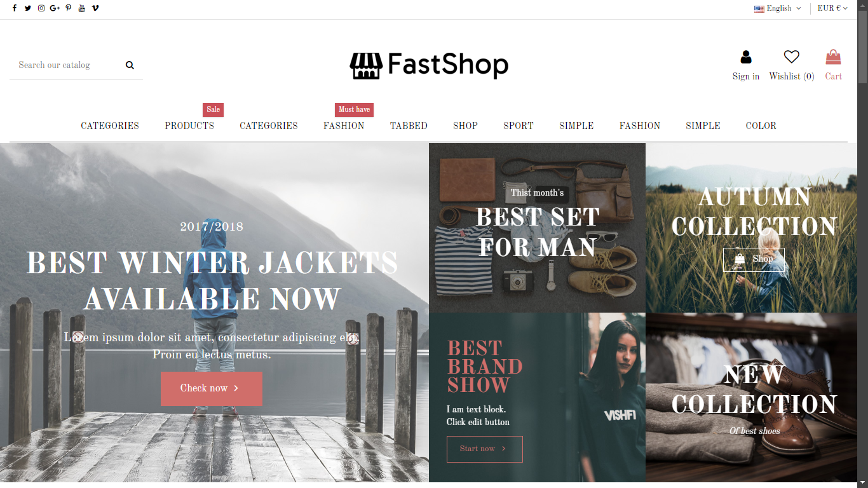Open the Facebook social icon

click(x=15, y=8)
